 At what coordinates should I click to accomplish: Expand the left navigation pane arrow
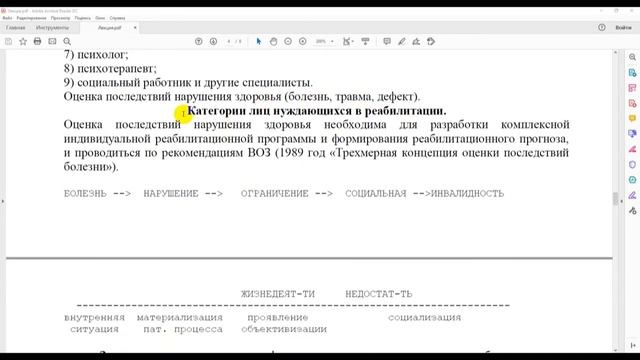pos(2,201)
